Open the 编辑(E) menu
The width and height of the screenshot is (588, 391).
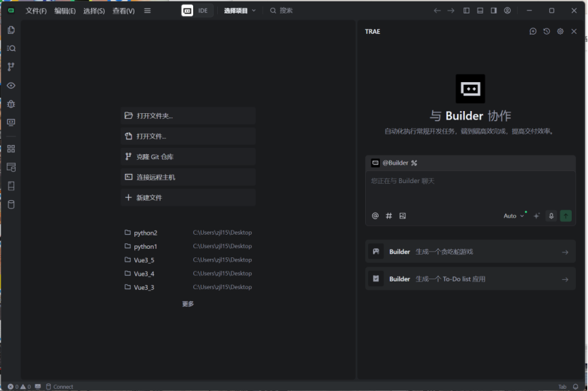[x=65, y=11]
